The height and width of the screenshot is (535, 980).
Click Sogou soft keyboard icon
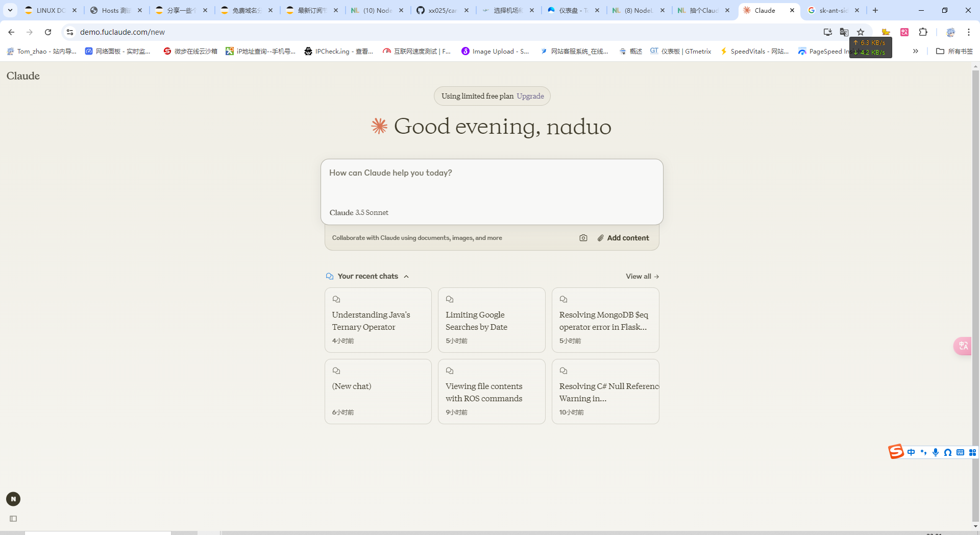[960, 452]
